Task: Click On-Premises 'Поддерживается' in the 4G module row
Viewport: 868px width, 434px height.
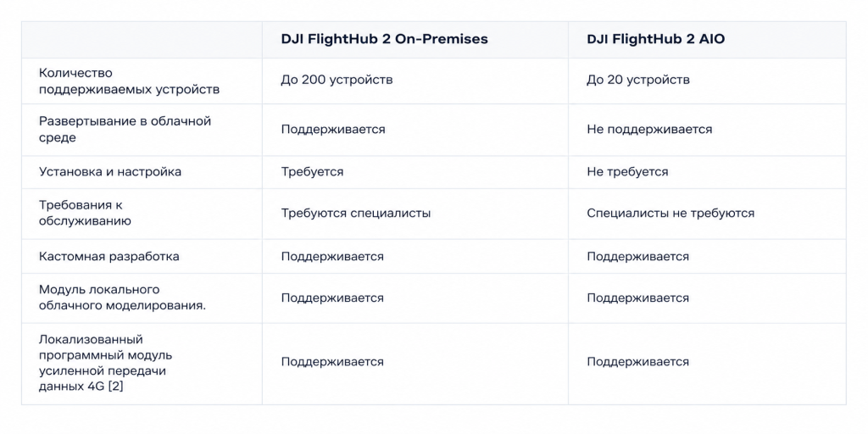Action: point(332,361)
